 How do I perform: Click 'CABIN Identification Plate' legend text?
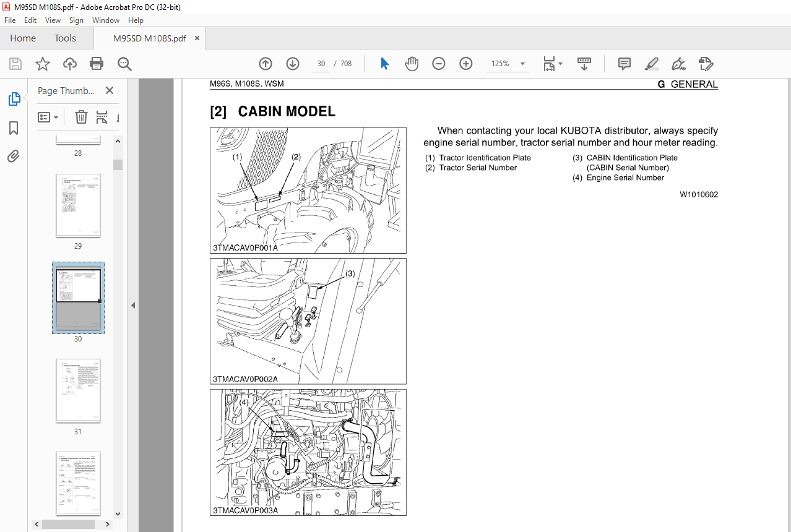pyautogui.click(x=632, y=158)
